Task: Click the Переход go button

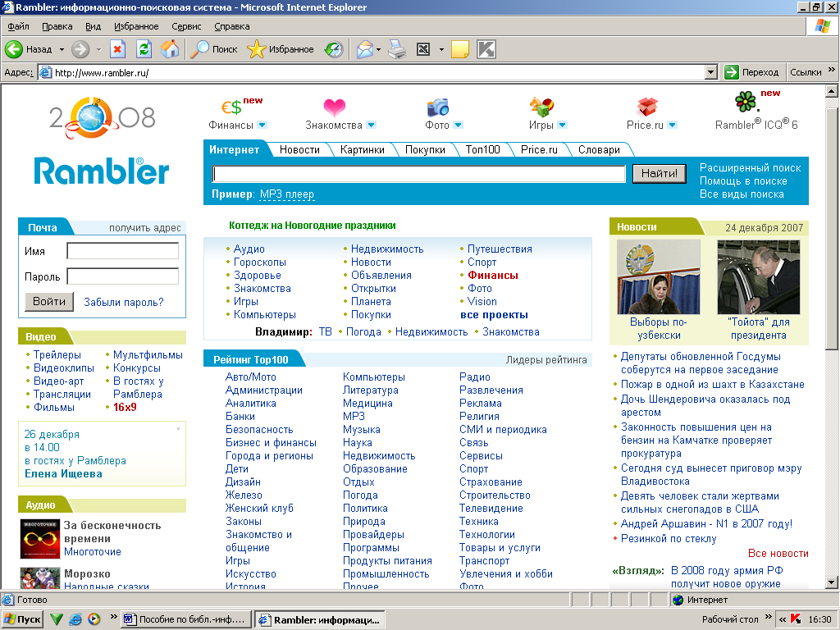Action: (751, 72)
